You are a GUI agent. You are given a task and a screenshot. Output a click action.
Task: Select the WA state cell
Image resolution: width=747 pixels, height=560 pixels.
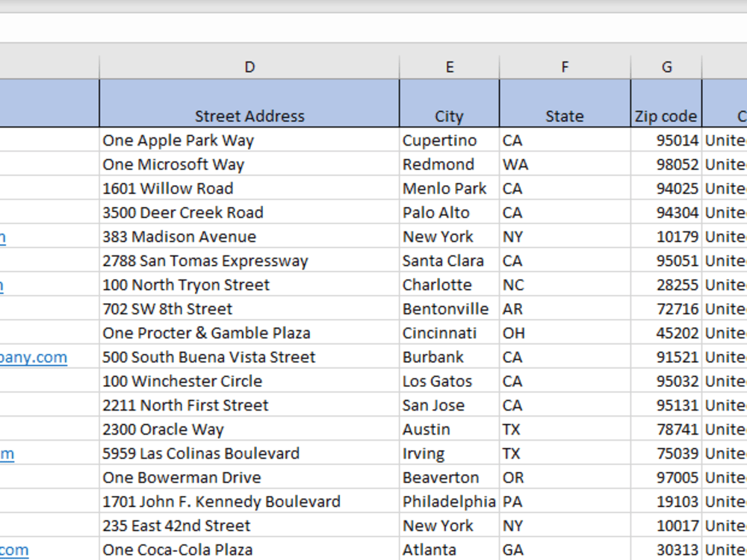click(565, 164)
